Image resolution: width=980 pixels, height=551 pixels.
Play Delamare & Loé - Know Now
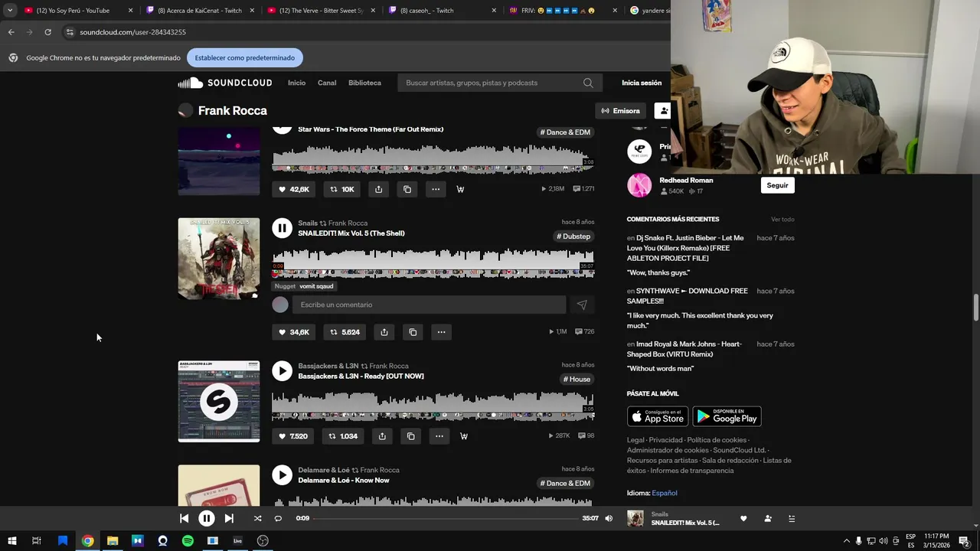point(282,474)
